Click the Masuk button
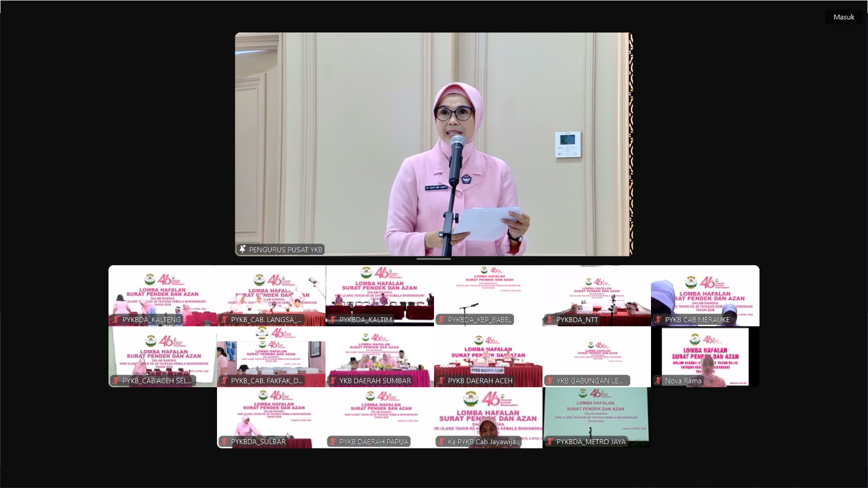The height and width of the screenshot is (488, 868). coord(844,17)
